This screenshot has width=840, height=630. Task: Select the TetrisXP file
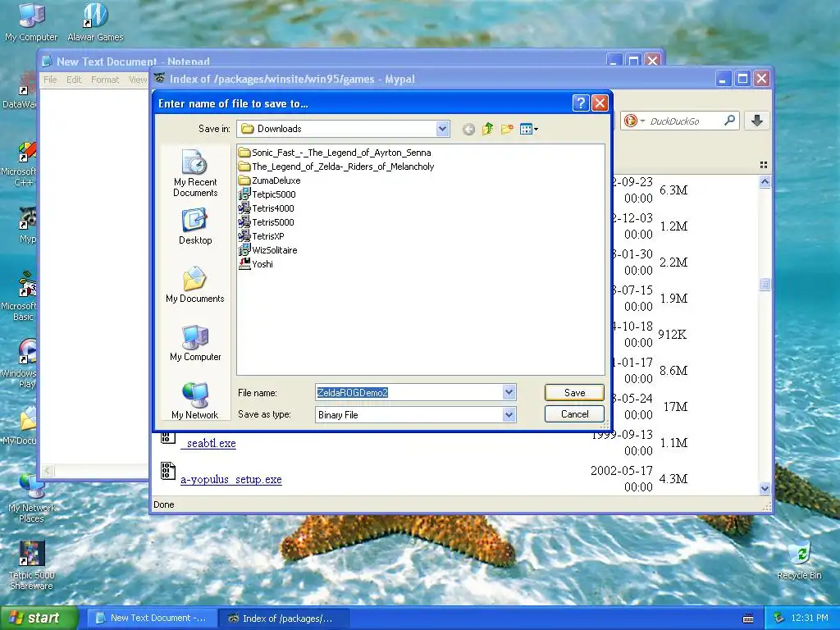point(262,236)
